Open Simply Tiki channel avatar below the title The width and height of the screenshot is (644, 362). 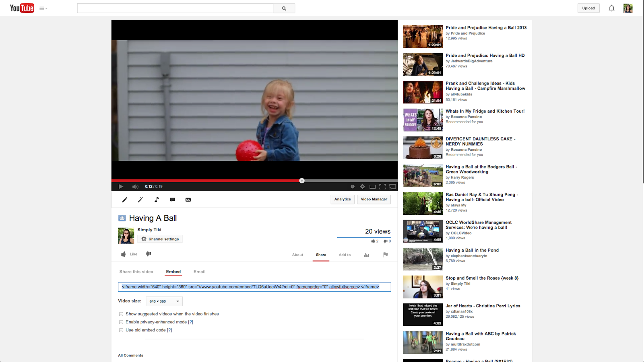126,236
